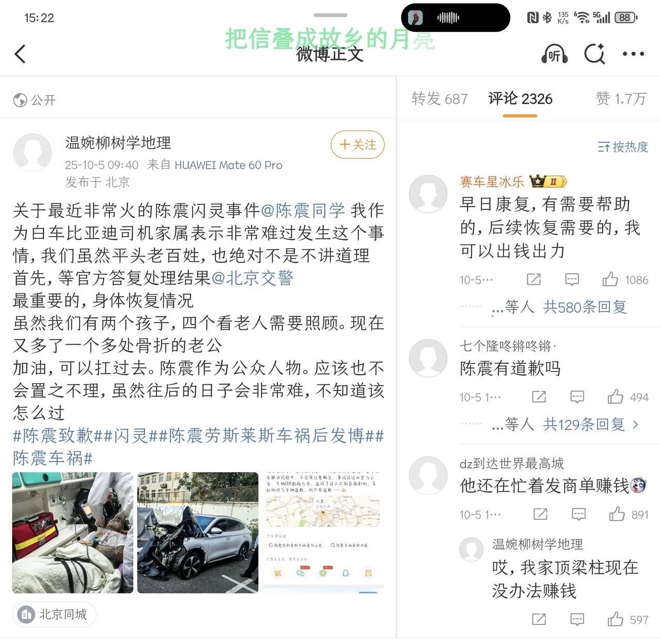This screenshot has height=644, width=661.
Task: Open the #陈震致歉# hashtag
Action: [59, 436]
